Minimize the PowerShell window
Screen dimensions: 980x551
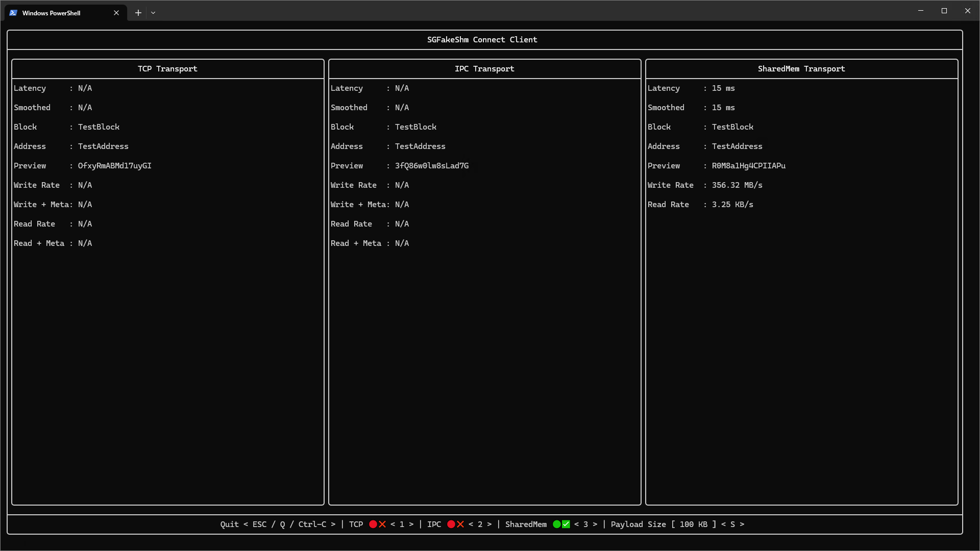coord(921,11)
